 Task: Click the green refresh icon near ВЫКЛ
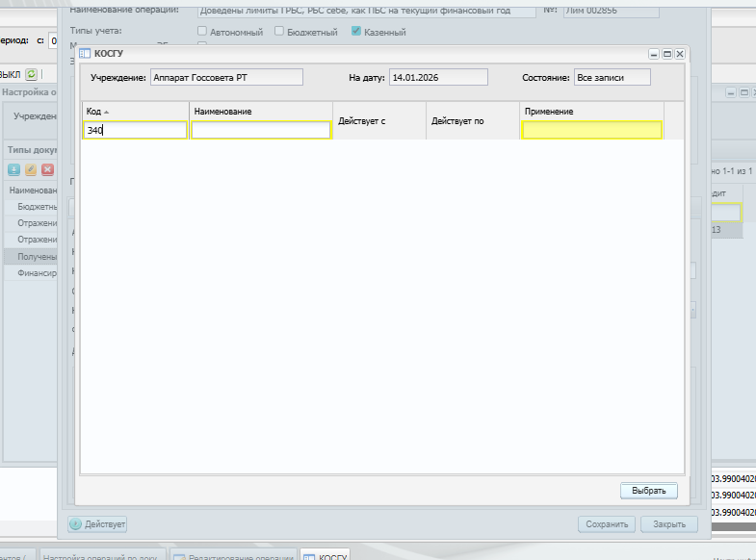pos(32,74)
